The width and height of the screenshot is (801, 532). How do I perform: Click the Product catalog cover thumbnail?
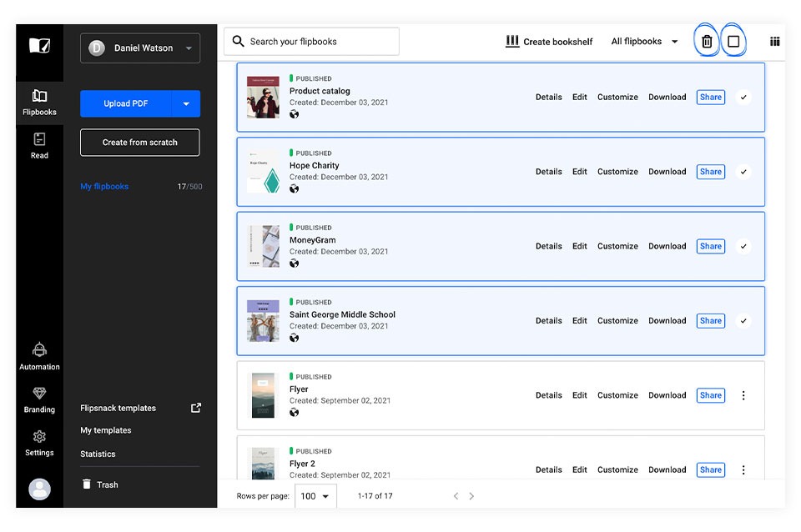coord(263,97)
